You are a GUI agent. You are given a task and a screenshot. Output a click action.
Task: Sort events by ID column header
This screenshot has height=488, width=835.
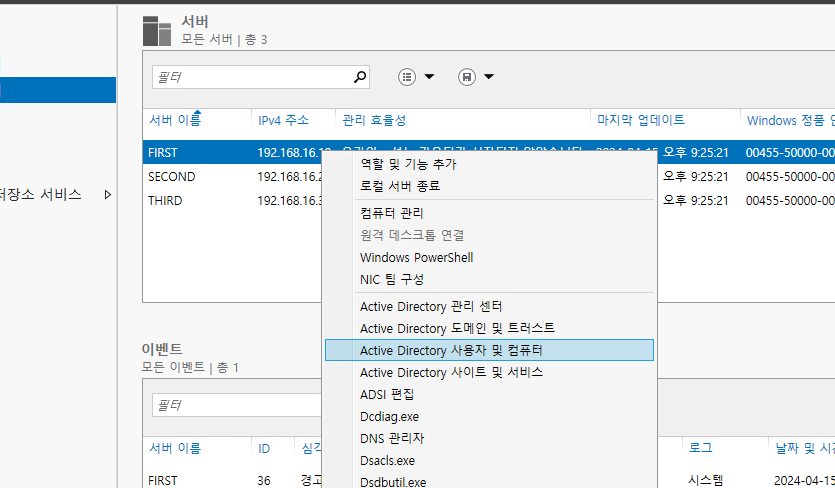click(x=264, y=449)
